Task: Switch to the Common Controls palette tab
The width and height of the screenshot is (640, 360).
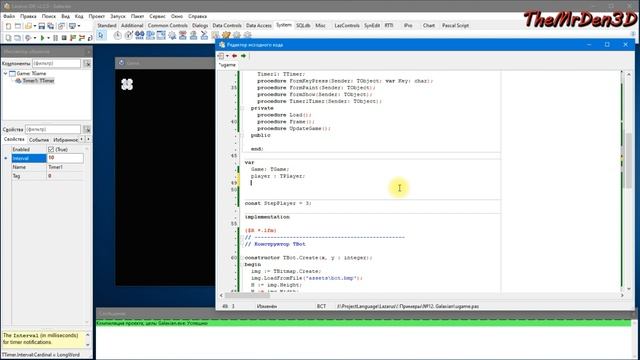Action: [167, 25]
